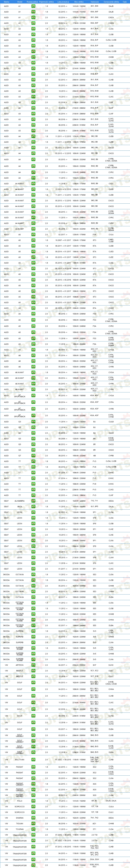Click body code 710, 711
The width and height of the screenshot is (130, 868).
(95, 501)
